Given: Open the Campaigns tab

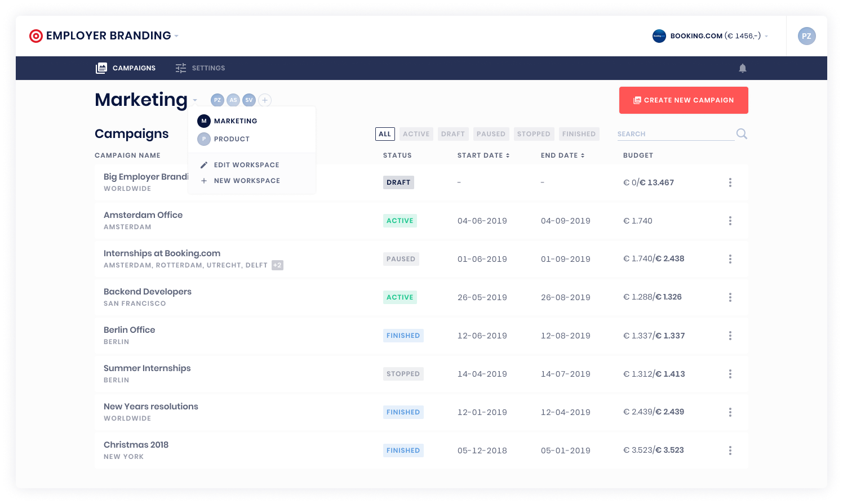Looking at the screenshot, I should pyautogui.click(x=126, y=68).
